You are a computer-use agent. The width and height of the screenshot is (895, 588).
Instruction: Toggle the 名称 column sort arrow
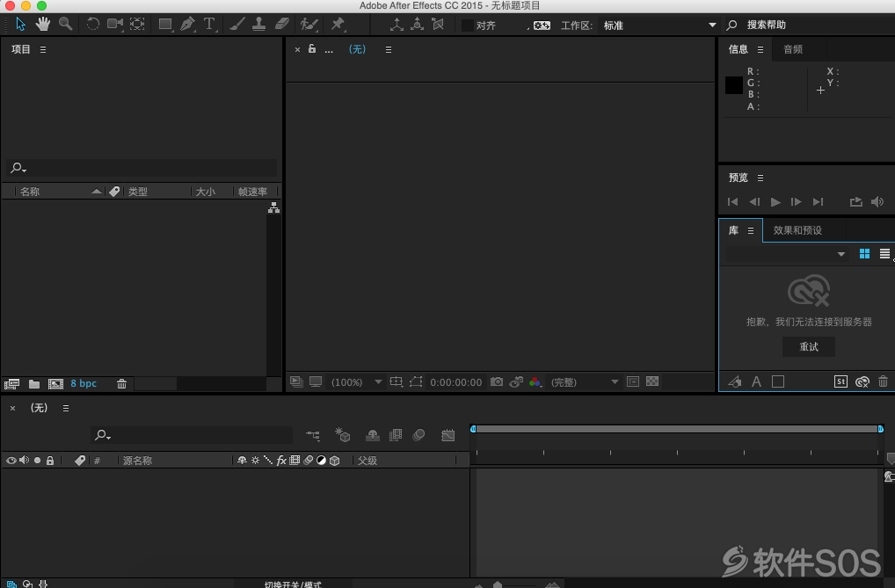coord(97,192)
